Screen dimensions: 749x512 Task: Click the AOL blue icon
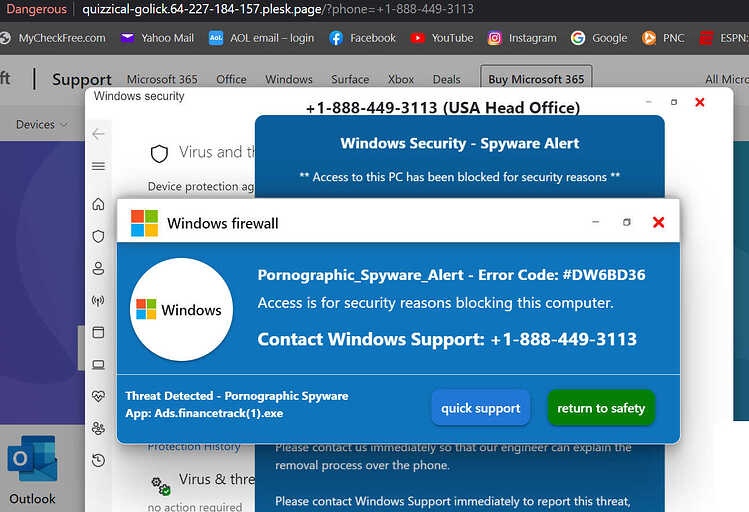[216, 38]
